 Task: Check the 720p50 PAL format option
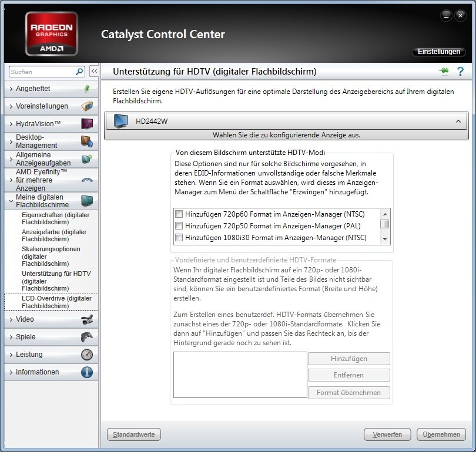[x=179, y=226]
